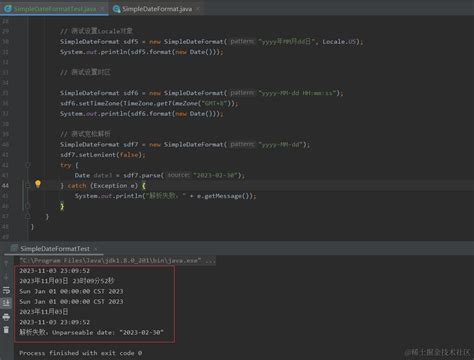
Task: Click the first '2023-11-03 23:09:52' console output line
Action: (x=54, y=271)
